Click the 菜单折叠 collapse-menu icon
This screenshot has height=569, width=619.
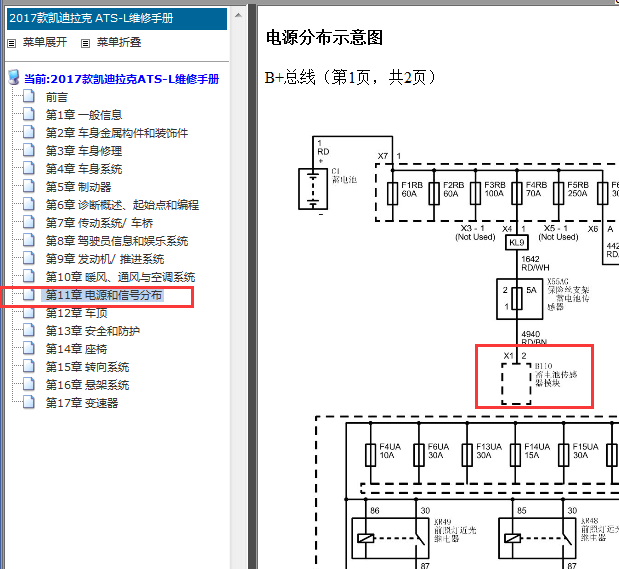(x=85, y=43)
